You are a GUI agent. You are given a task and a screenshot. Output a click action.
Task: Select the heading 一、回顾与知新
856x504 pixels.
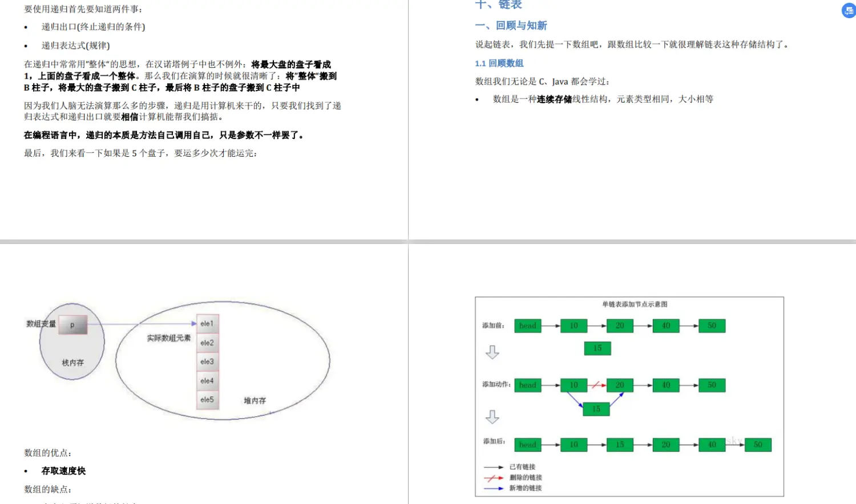[x=511, y=26]
